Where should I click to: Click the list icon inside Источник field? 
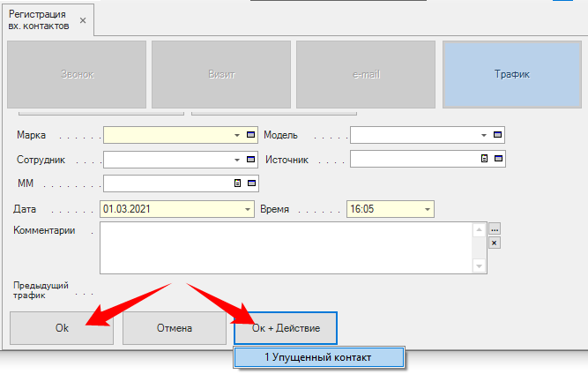(484, 159)
